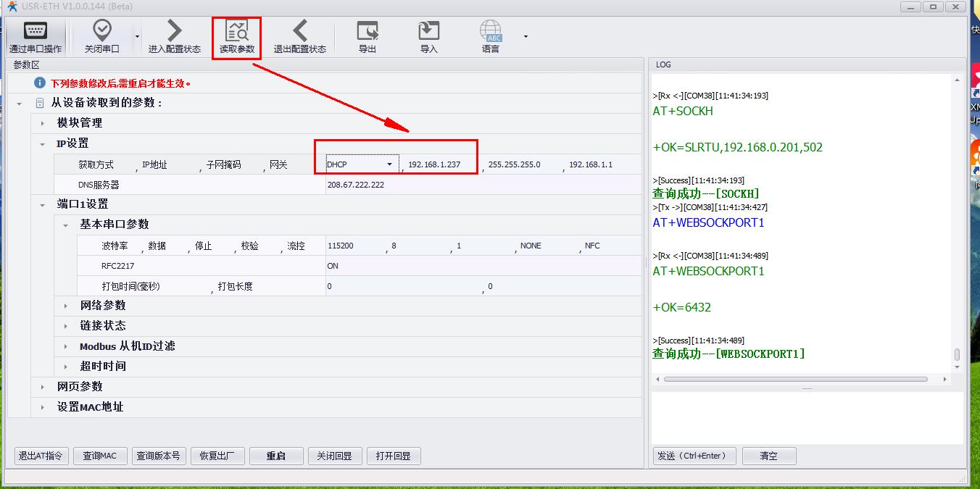The width and height of the screenshot is (980, 489).
Task: Open the DHCP acquisition mode dropdown
Action: click(x=389, y=164)
